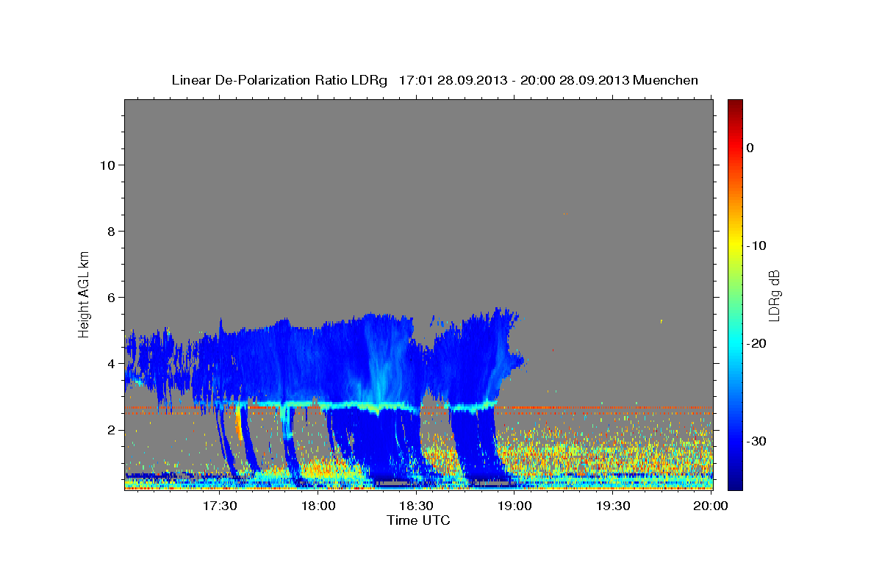Click the 18:30 time axis label

point(416,506)
